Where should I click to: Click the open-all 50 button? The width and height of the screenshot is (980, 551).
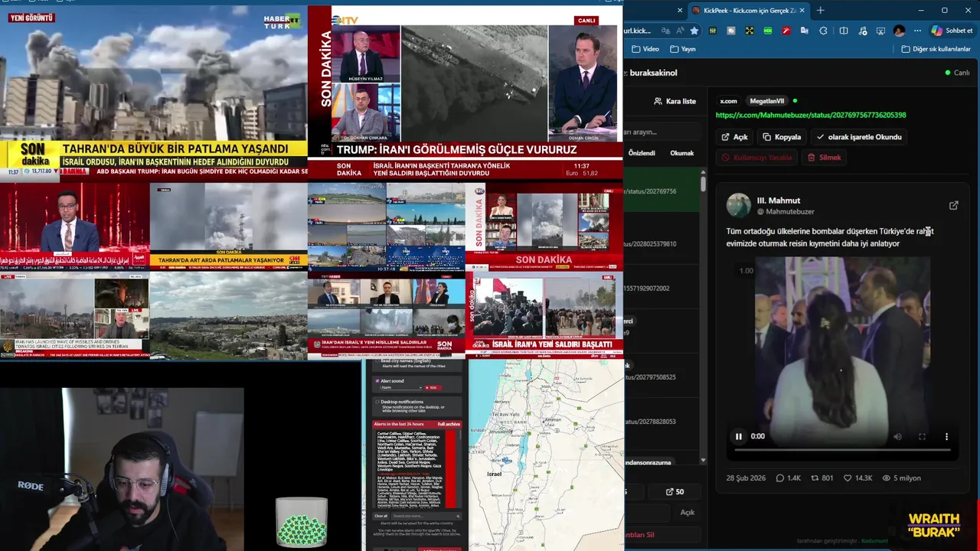(675, 492)
